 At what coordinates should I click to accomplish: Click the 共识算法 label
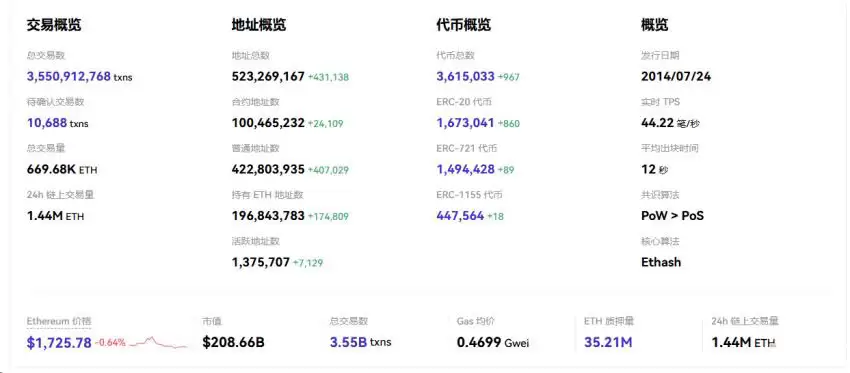tap(660, 195)
